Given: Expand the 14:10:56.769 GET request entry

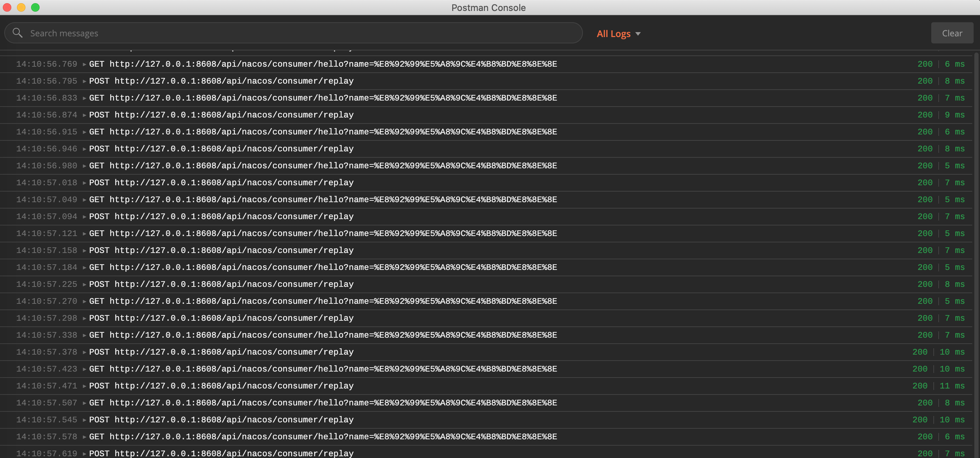Looking at the screenshot, I should (84, 64).
